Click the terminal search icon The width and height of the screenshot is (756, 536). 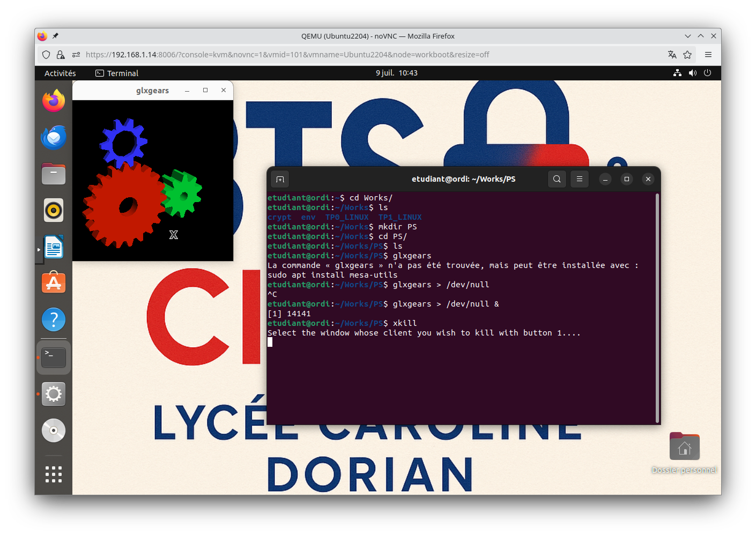pos(557,179)
